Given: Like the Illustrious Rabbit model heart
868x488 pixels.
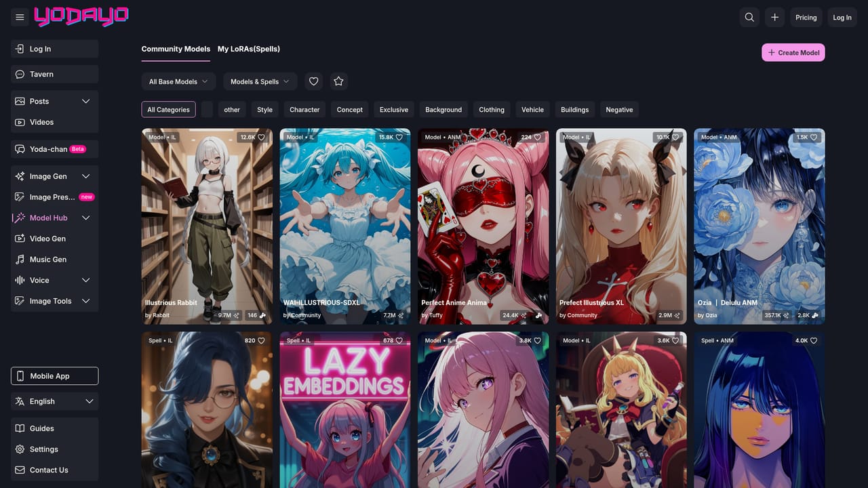Looking at the screenshot, I should [261, 137].
